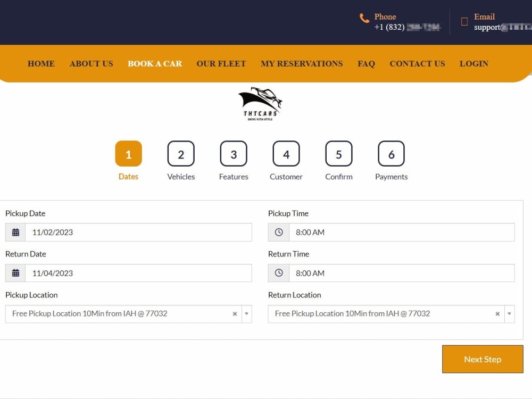Open the Pickup Location combo box

coord(129,314)
